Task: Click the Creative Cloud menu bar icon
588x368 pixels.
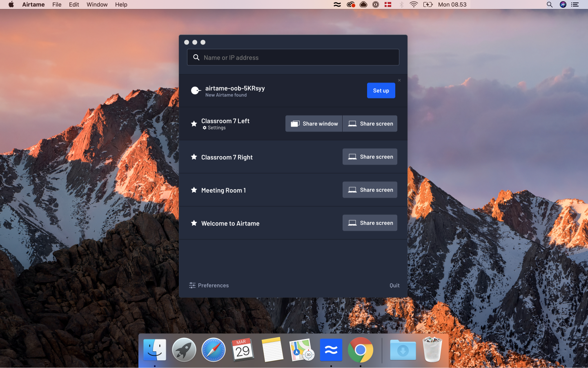Action: point(351,4)
